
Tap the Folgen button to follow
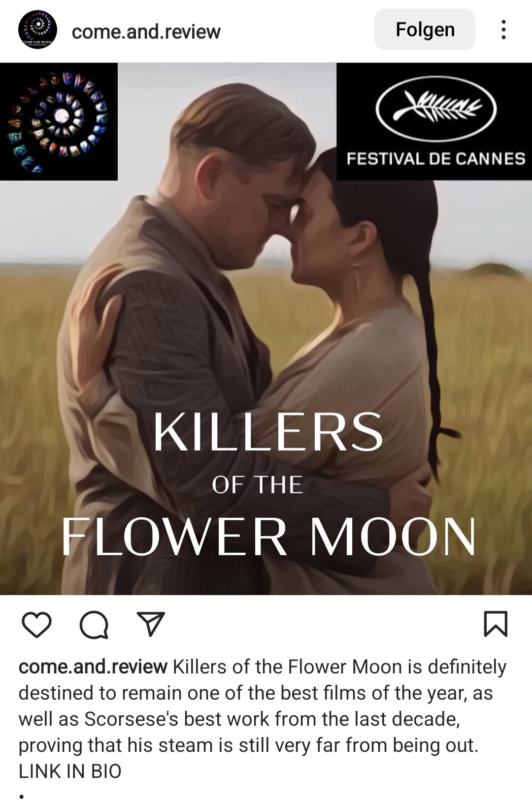425,30
